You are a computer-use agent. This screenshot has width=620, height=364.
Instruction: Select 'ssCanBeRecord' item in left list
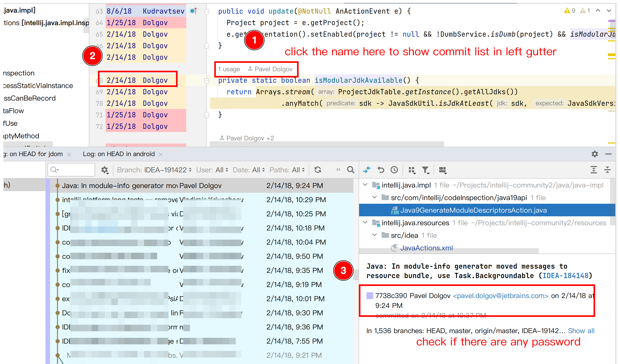pyautogui.click(x=30, y=98)
